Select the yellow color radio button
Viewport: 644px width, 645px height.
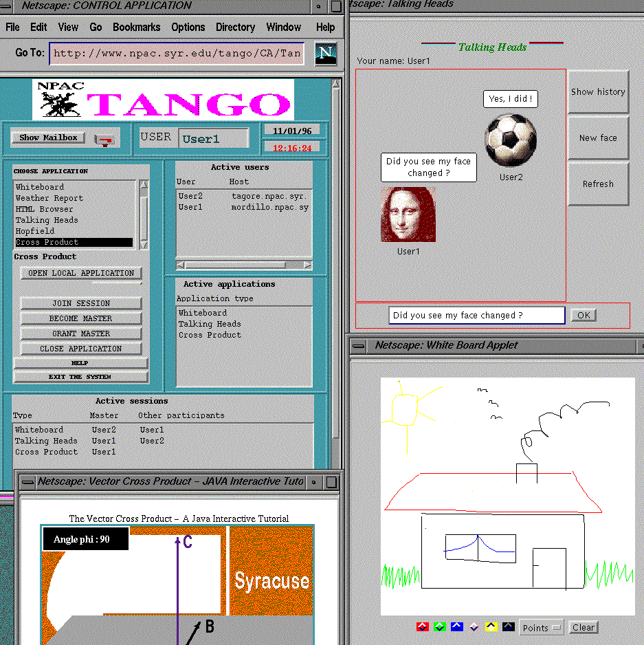click(x=491, y=627)
